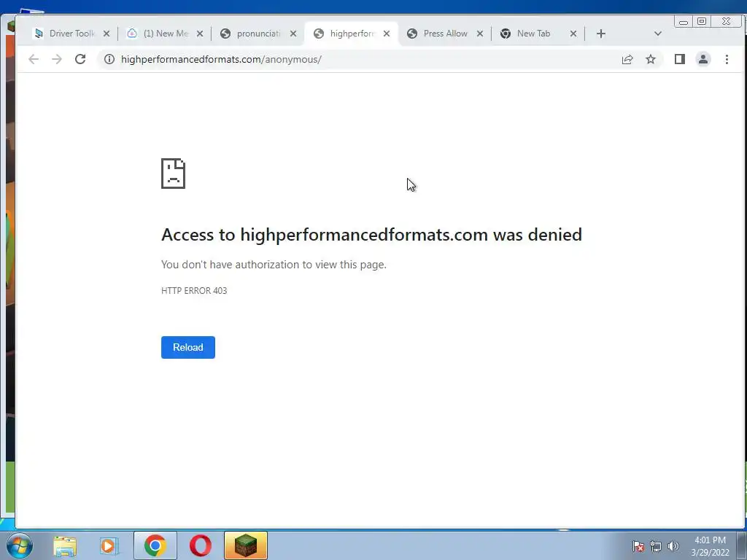Launch Windows Media Player from taskbar
This screenshot has width=747, height=560.
[109, 545]
